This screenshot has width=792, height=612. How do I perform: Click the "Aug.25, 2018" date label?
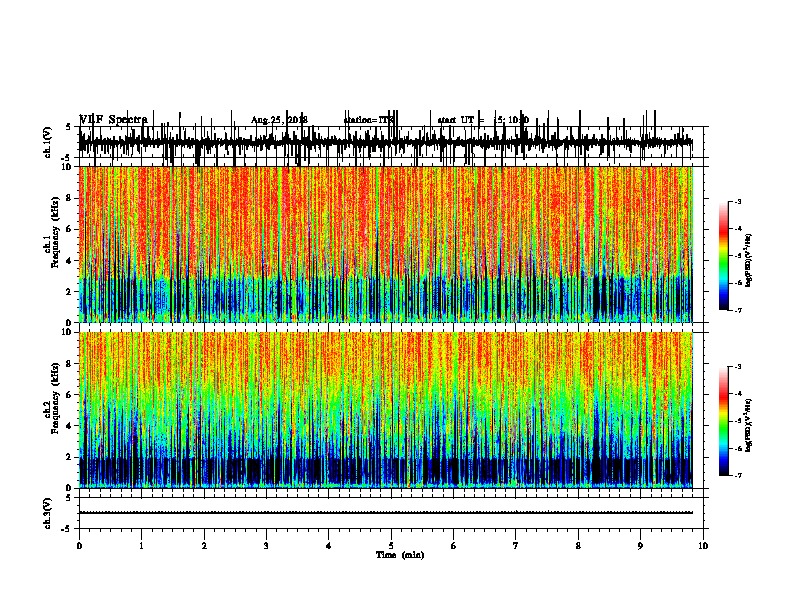pos(279,120)
